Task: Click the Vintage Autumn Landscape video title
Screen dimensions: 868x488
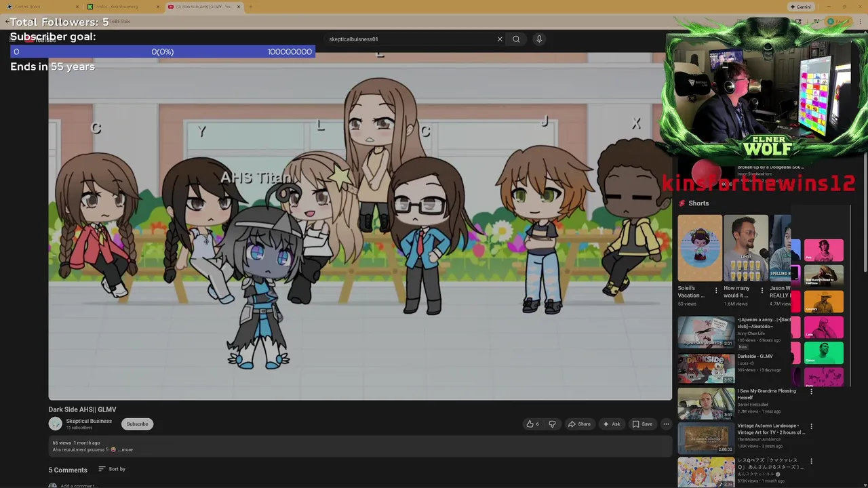Action: [771, 429]
